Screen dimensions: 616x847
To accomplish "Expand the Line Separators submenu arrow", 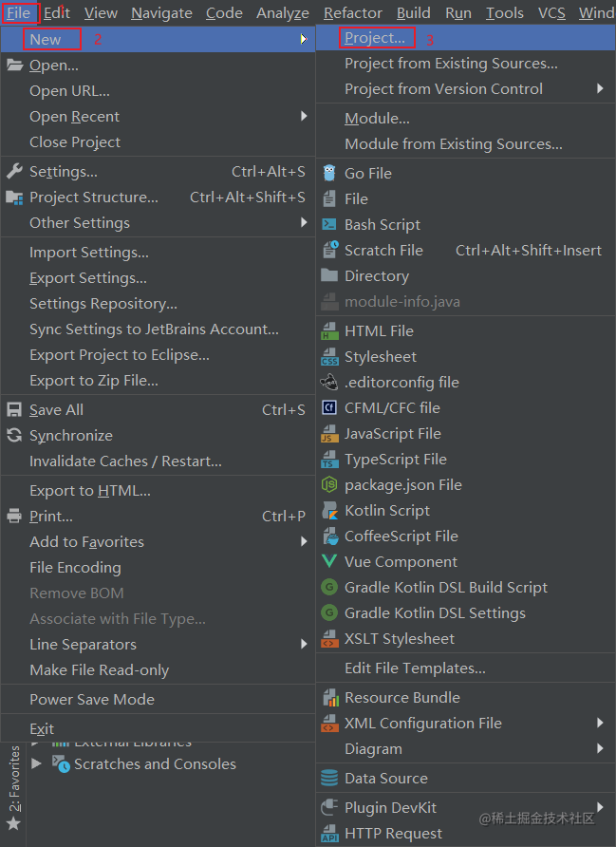I will click(305, 644).
